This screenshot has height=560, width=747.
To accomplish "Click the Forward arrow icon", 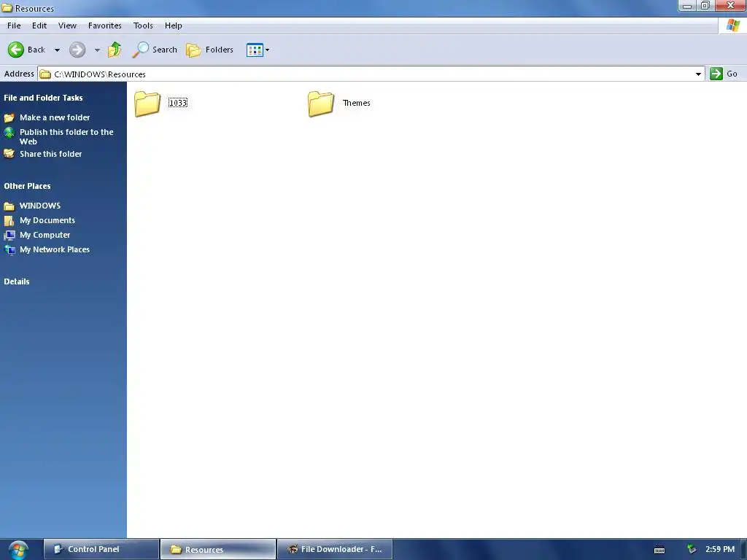I will [x=77, y=50].
